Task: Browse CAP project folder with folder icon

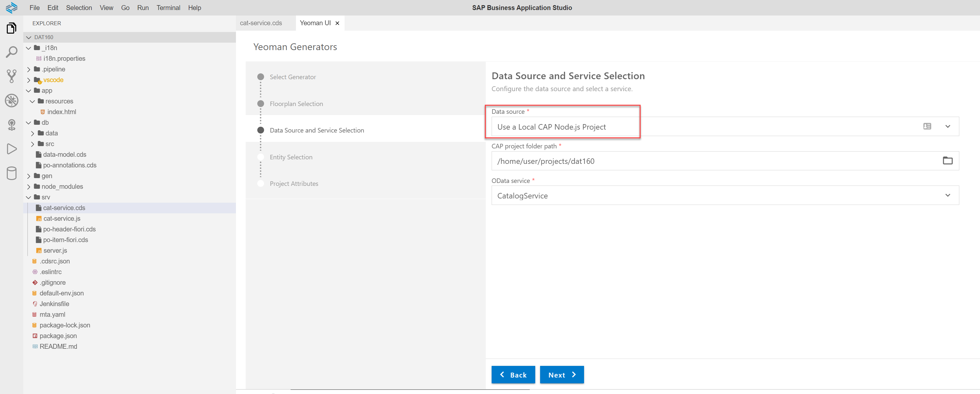Action: [947, 161]
